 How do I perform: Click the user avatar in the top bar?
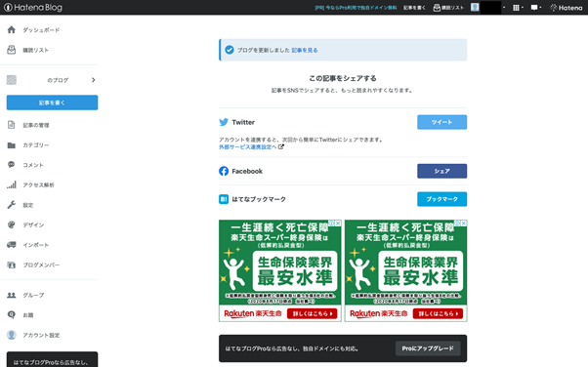click(475, 7)
